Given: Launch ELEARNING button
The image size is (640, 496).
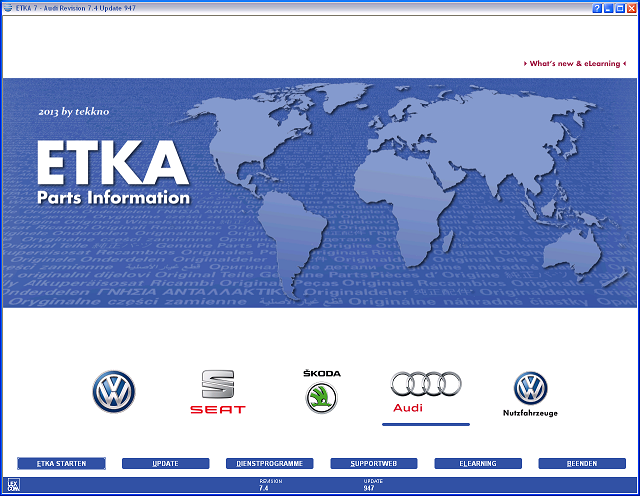Looking at the screenshot, I should click(x=478, y=463).
